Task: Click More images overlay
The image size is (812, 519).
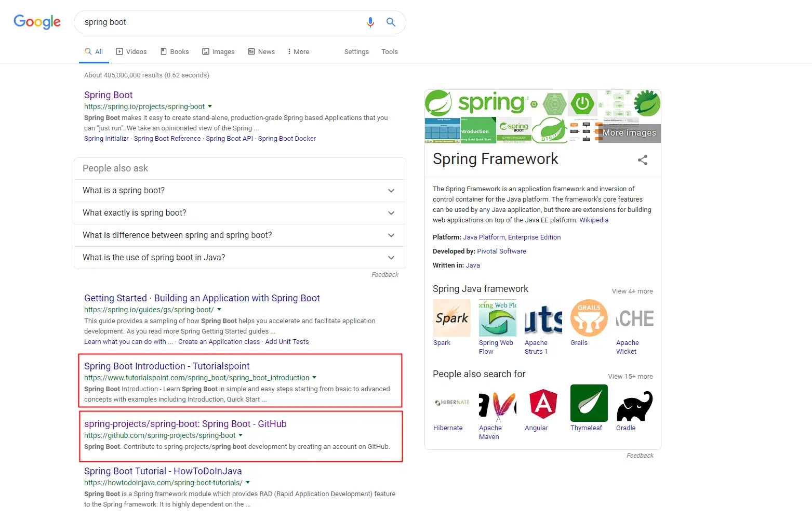Action: point(629,133)
